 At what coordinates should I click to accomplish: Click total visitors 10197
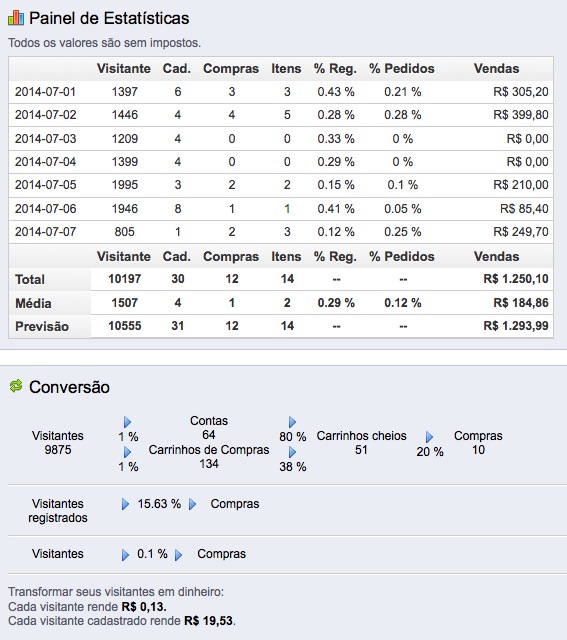point(125,279)
